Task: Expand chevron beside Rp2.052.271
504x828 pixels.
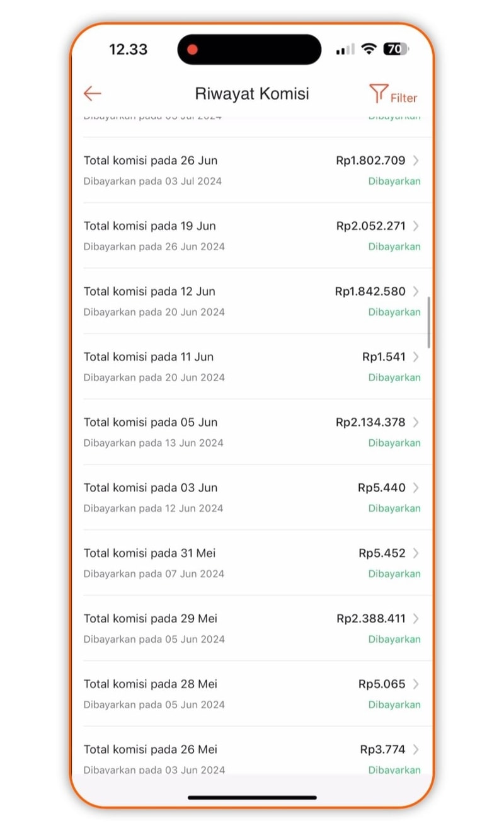Action: [x=416, y=226]
